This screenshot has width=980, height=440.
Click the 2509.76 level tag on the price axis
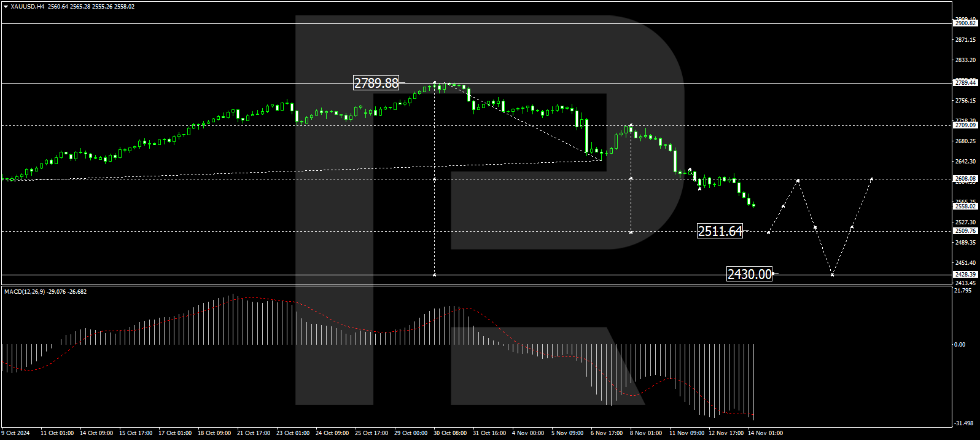(965, 231)
